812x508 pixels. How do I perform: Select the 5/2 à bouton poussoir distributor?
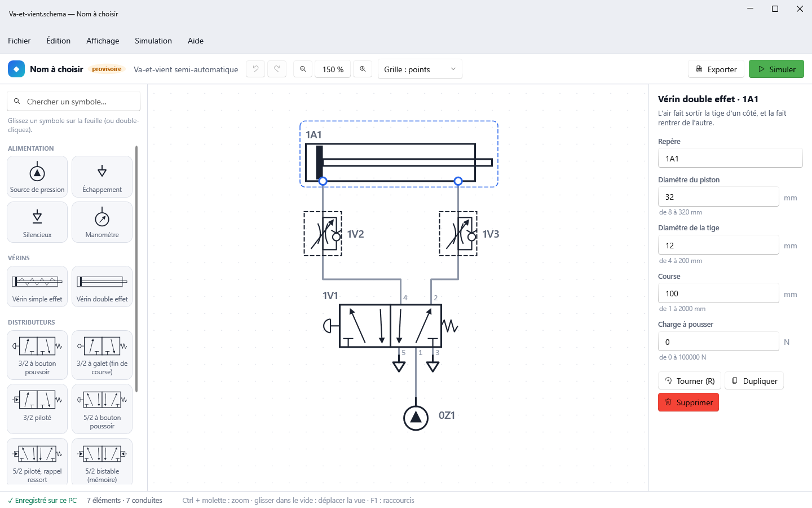[102, 409]
